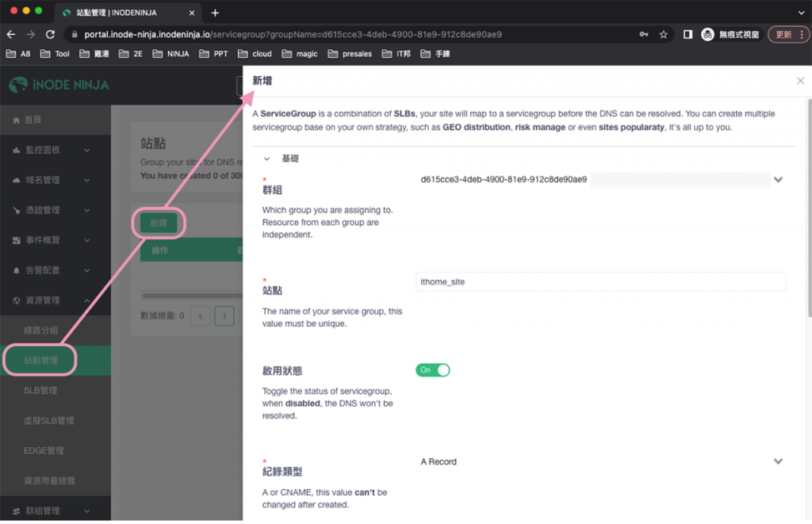Open the 手錶 bookmark folder
The height and width of the screenshot is (524, 812).
pyautogui.click(x=435, y=54)
